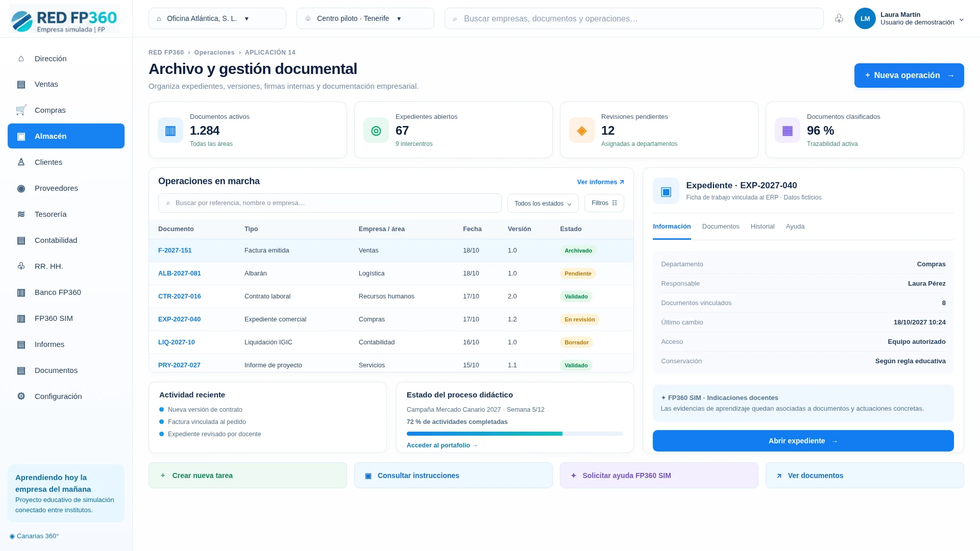The image size is (980, 551).
Task: Switch to the Historial tab
Action: [763, 227]
